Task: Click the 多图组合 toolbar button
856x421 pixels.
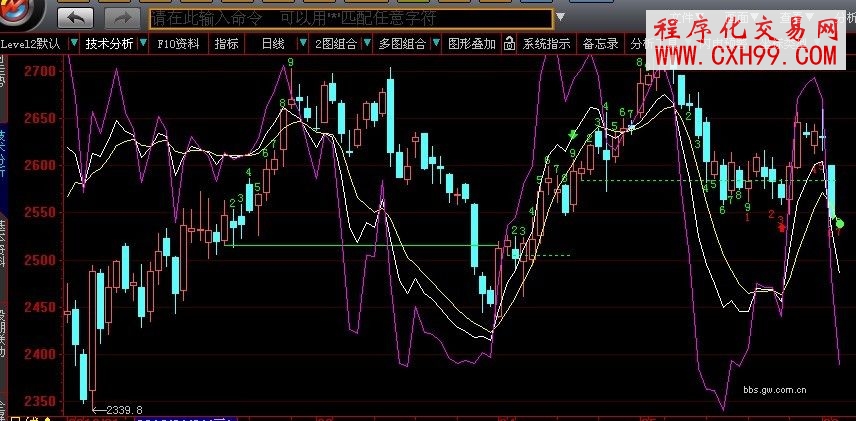Action: [400, 44]
